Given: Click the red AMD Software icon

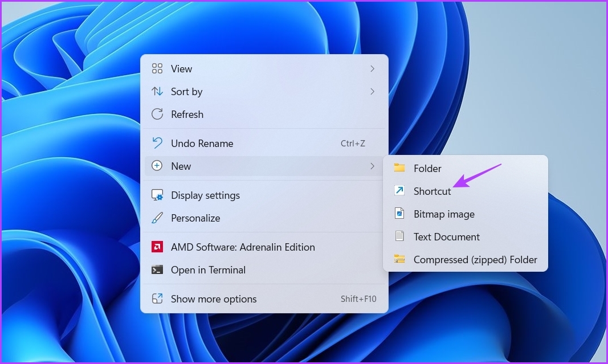Looking at the screenshot, I should coord(157,247).
